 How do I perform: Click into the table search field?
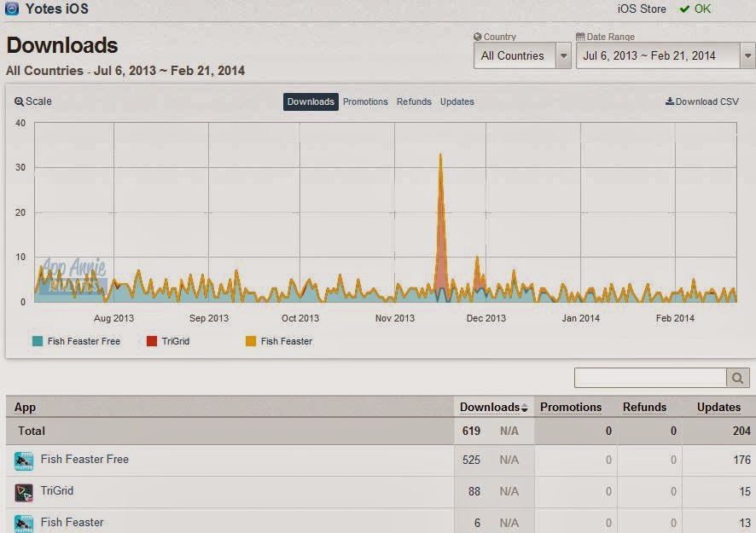(650, 378)
